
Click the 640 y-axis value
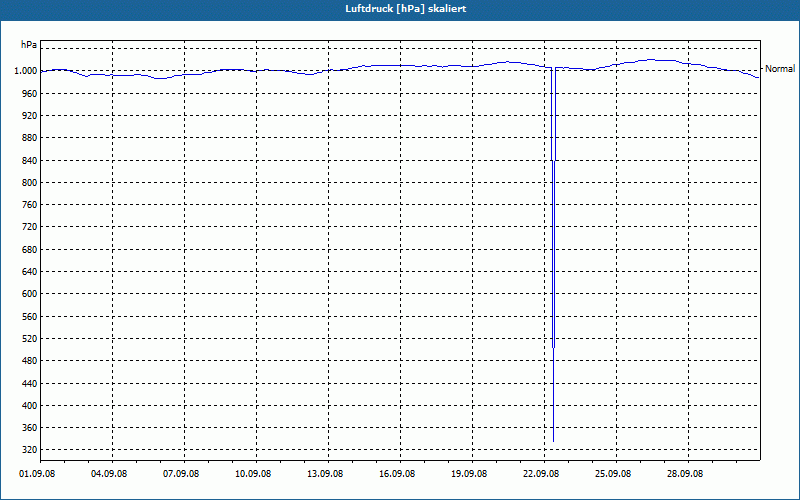coord(30,272)
